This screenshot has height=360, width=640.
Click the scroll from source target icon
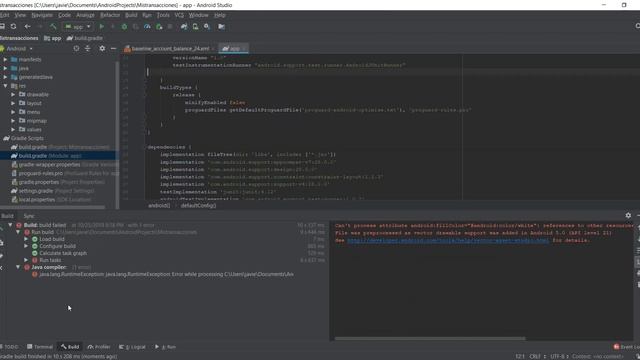76,49
